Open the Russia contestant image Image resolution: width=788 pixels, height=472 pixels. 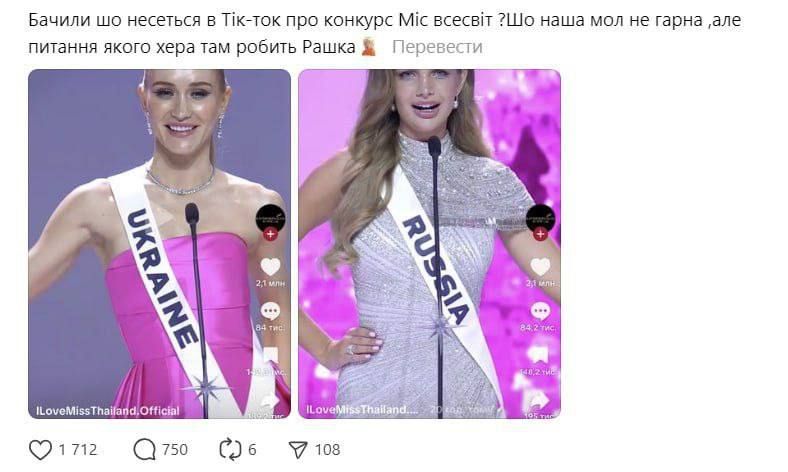(x=430, y=244)
